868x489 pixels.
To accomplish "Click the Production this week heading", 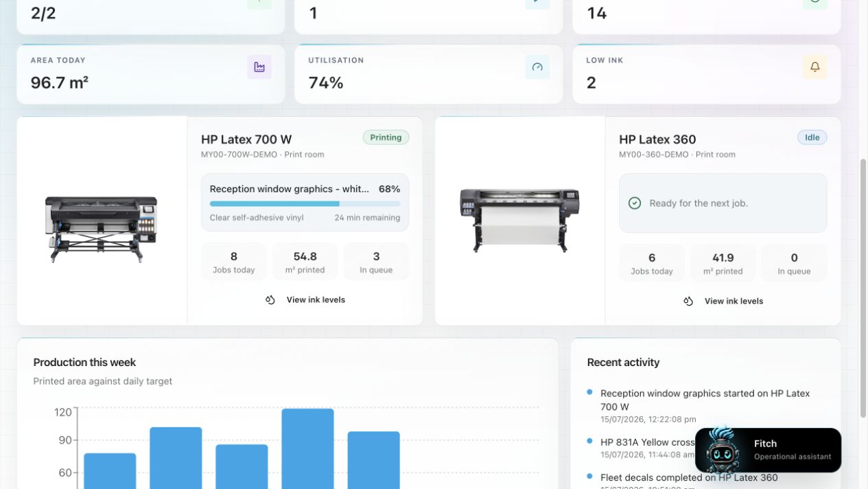I will tap(84, 363).
